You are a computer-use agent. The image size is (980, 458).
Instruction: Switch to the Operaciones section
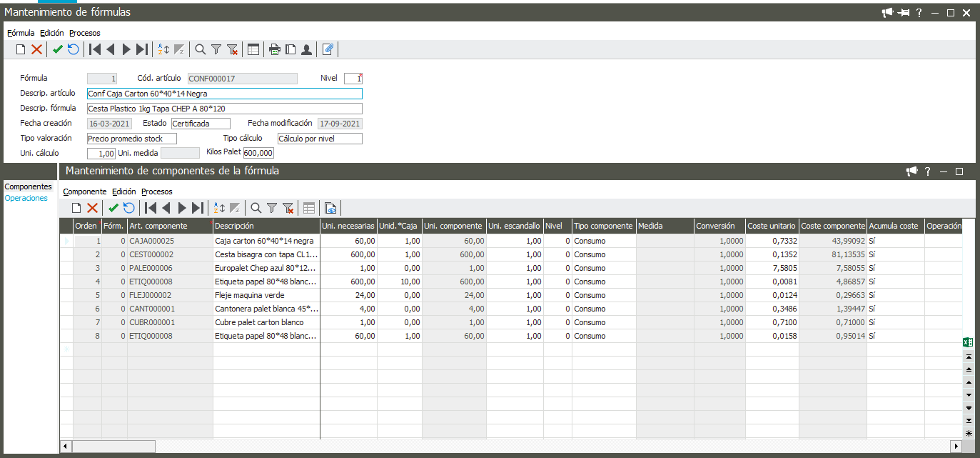26,198
